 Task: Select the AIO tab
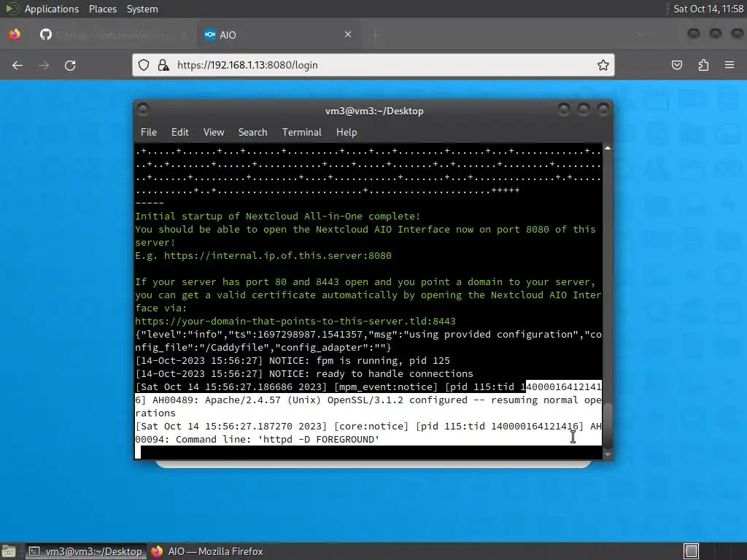point(279,35)
